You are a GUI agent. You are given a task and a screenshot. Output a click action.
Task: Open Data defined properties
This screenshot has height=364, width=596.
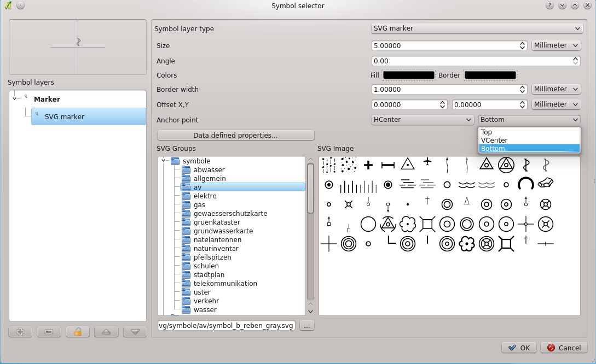click(x=235, y=135)
